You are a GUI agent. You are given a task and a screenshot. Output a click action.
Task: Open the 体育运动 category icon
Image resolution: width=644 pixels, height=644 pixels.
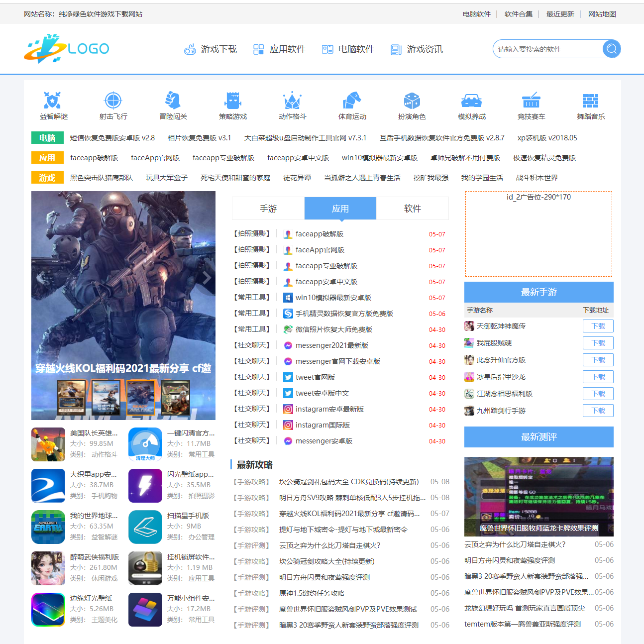[x=352, y=101]
